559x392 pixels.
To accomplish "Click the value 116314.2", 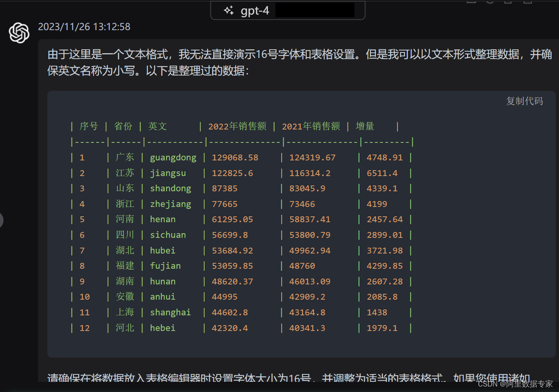I will (310, 173).
